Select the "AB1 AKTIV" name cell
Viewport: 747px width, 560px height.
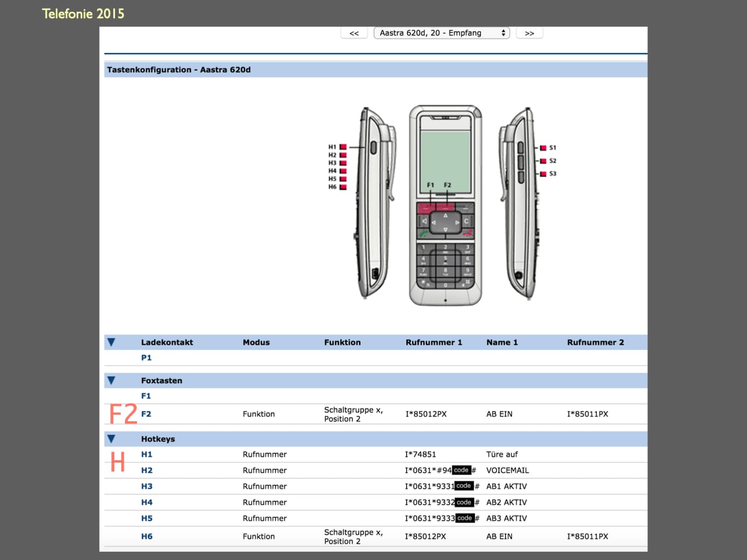click(507, 487)
